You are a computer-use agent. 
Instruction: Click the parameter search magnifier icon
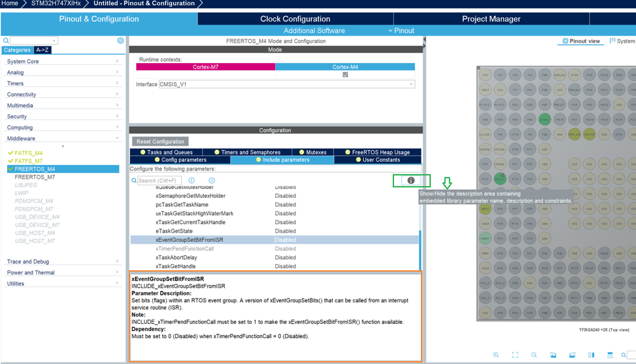(134, 180)
